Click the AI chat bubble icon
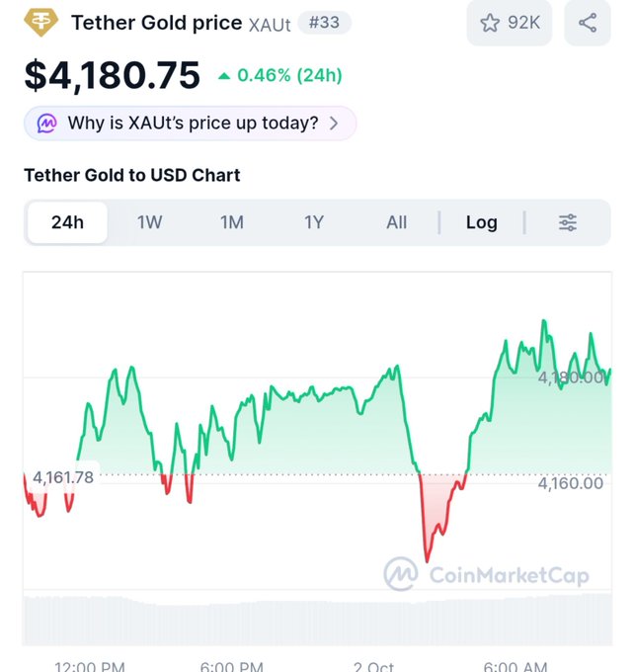Viewport: 635px width, 672px height. tap(46, 124)
